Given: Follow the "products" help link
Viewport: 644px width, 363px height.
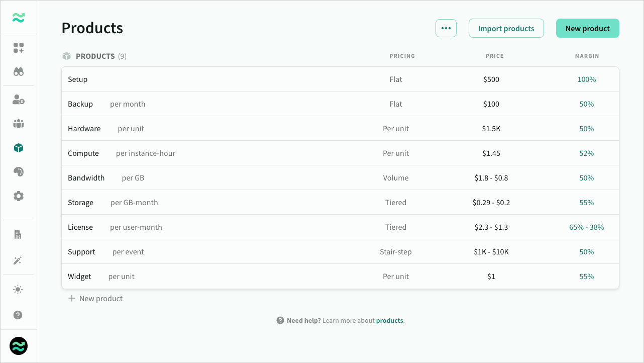Looking at the screenshot, I should coord(389,321).
